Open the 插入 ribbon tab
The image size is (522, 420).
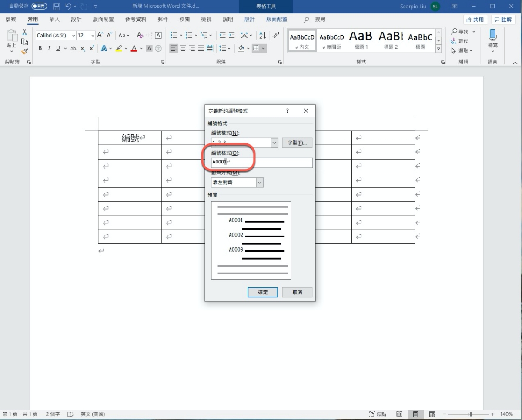click(x=54, y=20)
